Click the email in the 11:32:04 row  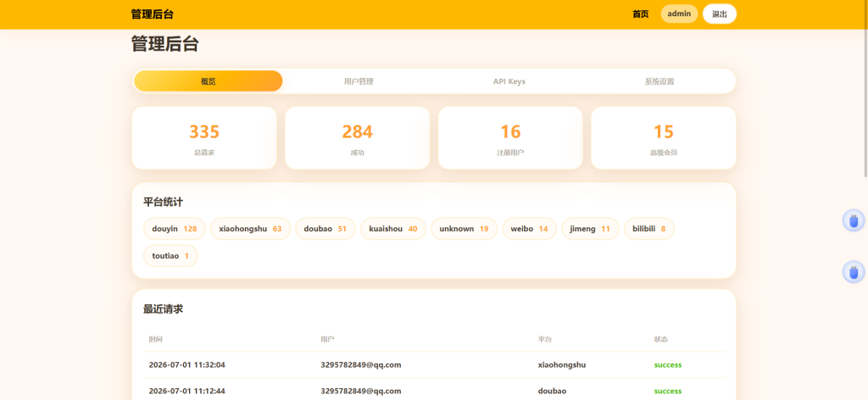click(361, 365)
